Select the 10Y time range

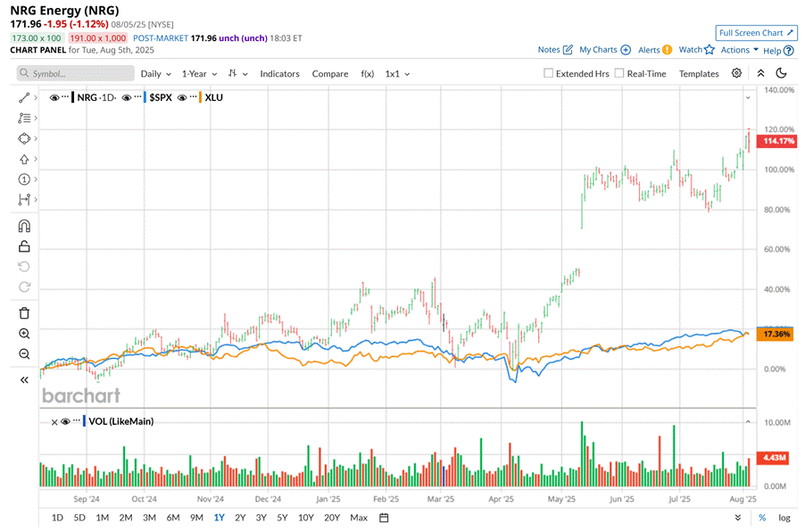pos(306,518)
